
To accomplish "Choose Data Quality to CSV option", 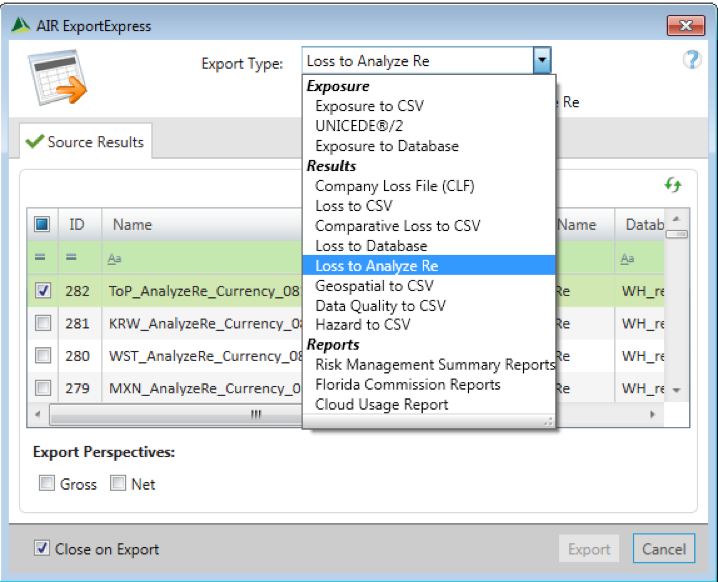I will click(381, 306).
